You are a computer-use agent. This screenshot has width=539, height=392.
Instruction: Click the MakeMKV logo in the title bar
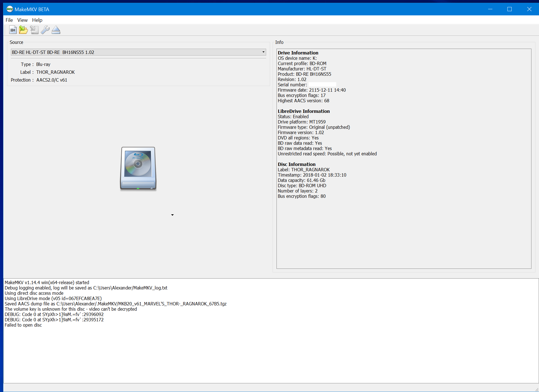pos(9,9)
